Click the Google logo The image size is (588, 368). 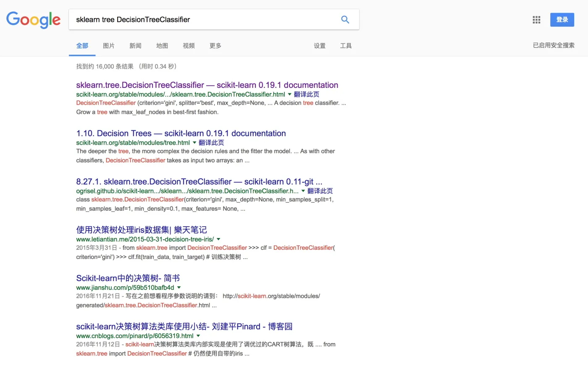coord(34,20)
